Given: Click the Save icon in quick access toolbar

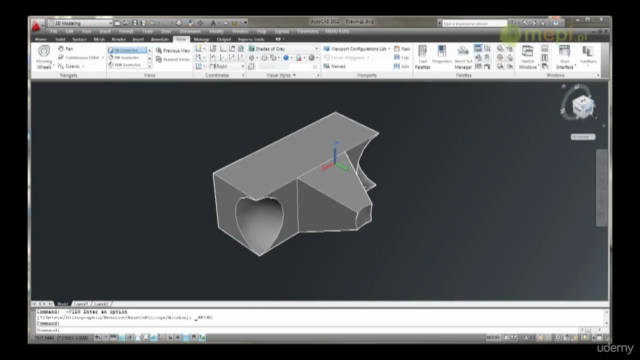Looking at the screenshot, I should coord(135,23).
